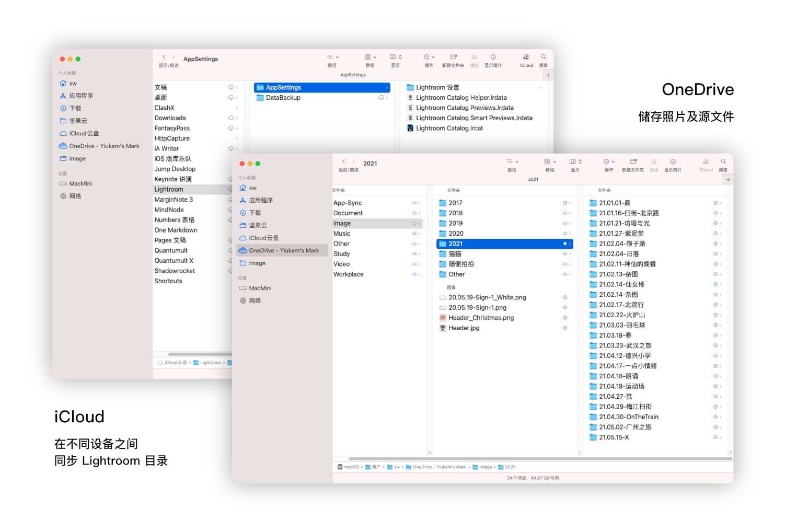Image resolution: width=786 pixels, height=532 pixels.
Task: Click the Image breadcrumb in the bottom path bar
Action: point(485,467)
